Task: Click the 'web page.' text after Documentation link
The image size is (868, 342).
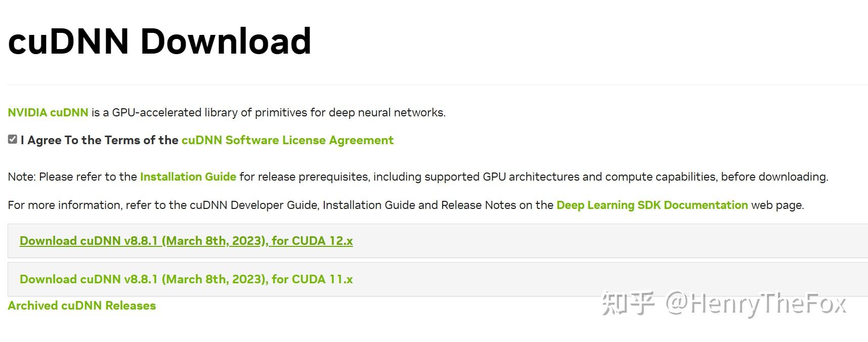Action: tap(777, 205)
